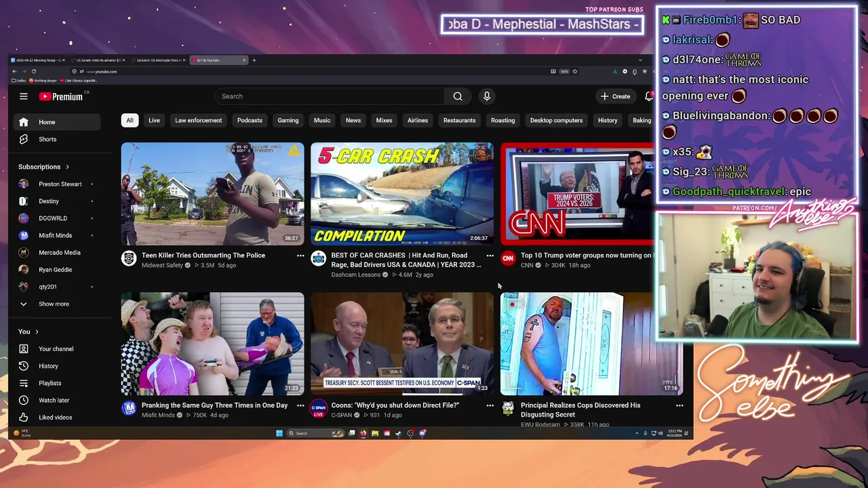Open DGGWRLD subscription channel
This screenshot has height=488, width=868.
57,218
